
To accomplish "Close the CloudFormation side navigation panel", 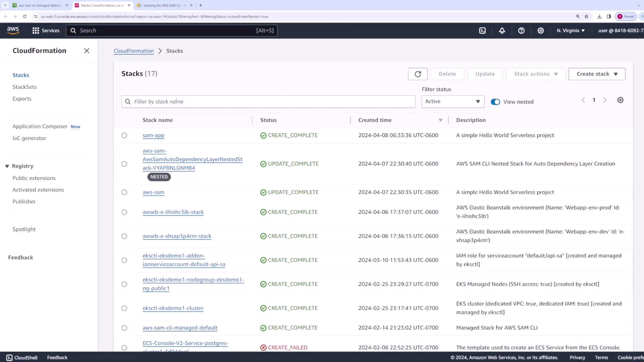I will click(87, 51).
